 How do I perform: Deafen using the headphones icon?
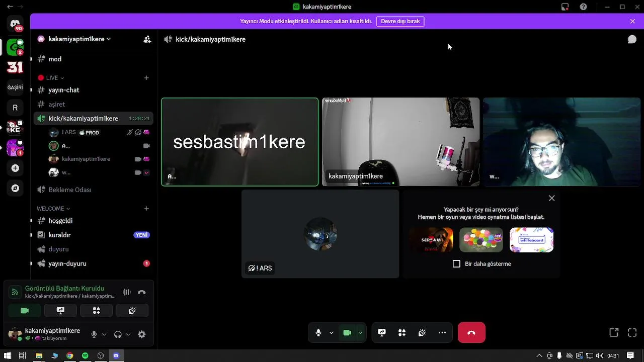click(x=118, y=334)
